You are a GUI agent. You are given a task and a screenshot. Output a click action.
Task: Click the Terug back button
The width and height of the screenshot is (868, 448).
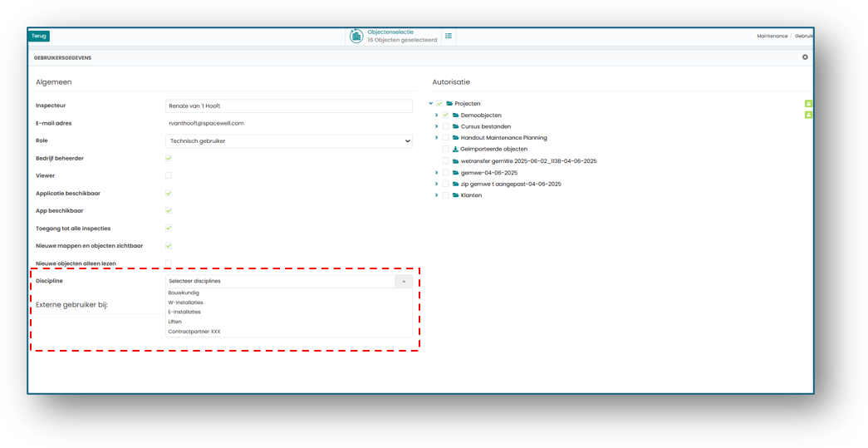38,36
